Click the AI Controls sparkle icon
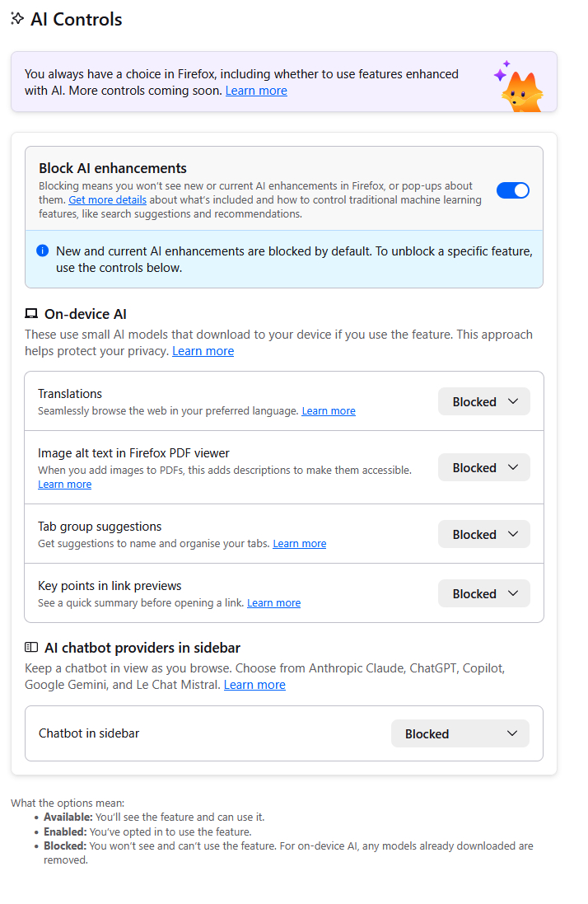The height and width of the screenshot is (904, 588). pyautogui.click(x=17, y=19)
